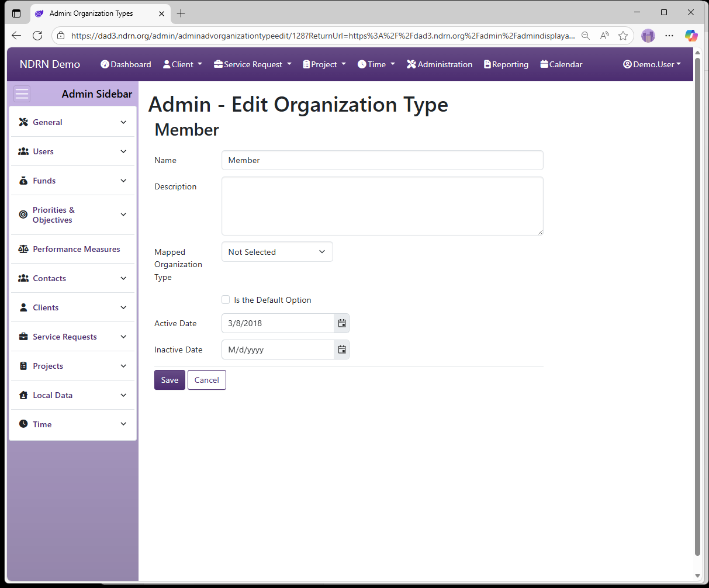Screen dimensions: 709x588
Task: Click the Reporting document icon
Action: coord(487,64)
